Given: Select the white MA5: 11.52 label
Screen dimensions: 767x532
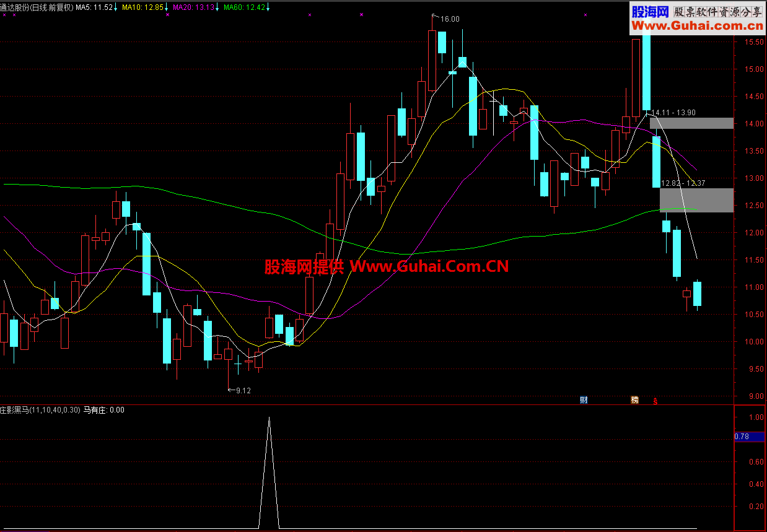Looking at the screenshot, I should tap(94, 7).
